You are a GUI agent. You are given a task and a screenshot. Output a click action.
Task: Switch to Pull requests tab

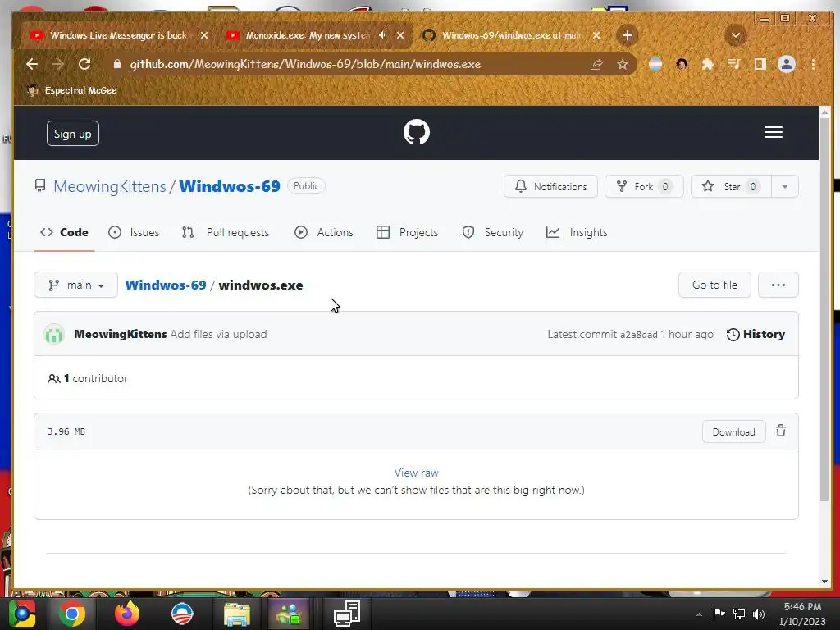pos(226,232)
